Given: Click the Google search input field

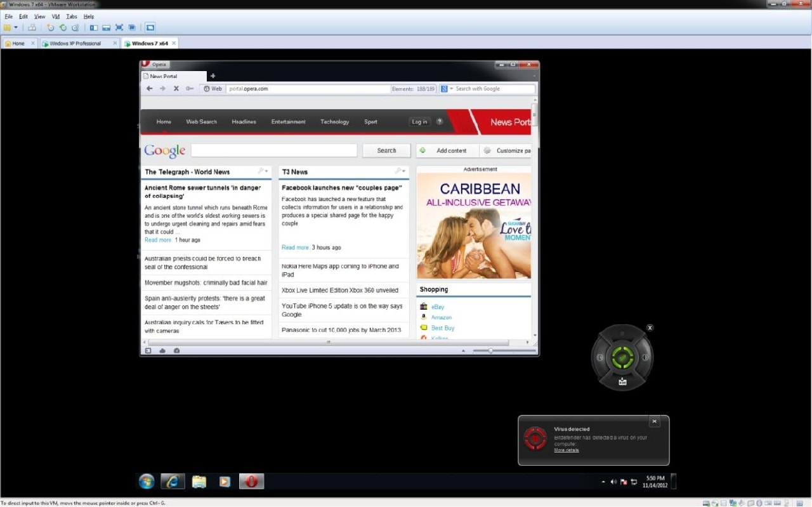Looking at the screenshot, I should (274, 150).
